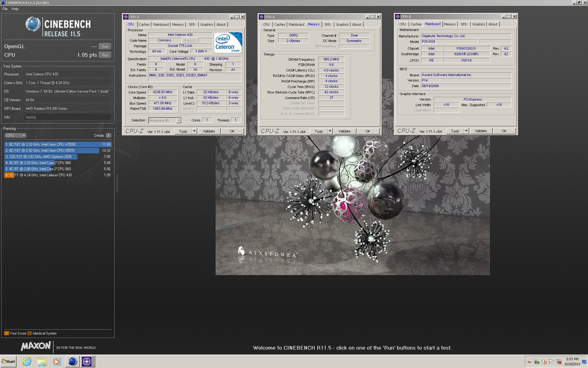The height and width of the screenshot is (368, 588).
Task: Open Tools dropdown arrow in left CPU-Z window
Action: 194,131
